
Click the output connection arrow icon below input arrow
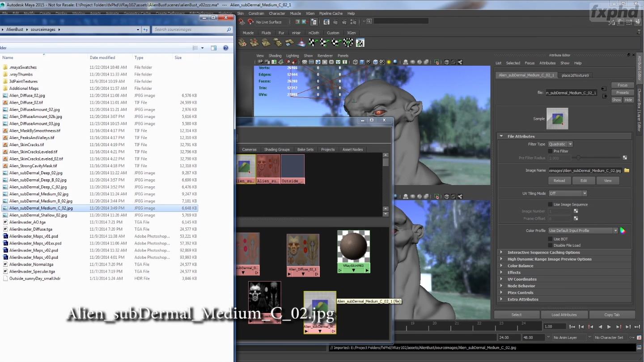(x=604, y=96)
